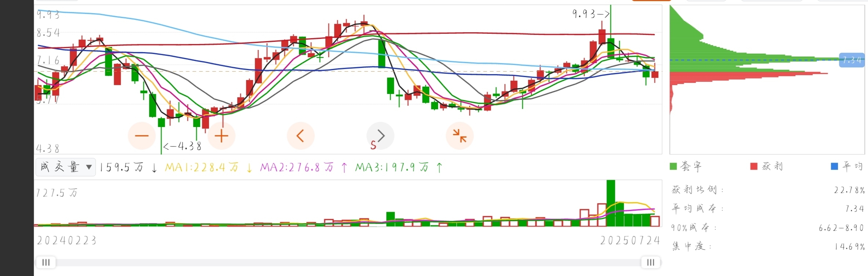Click the right range slider handle
The image size is (868, 276).
point(651,262)
